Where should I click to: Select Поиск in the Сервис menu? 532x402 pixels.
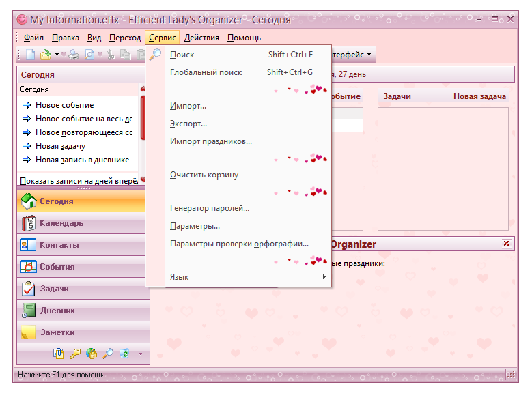[238, 54]
